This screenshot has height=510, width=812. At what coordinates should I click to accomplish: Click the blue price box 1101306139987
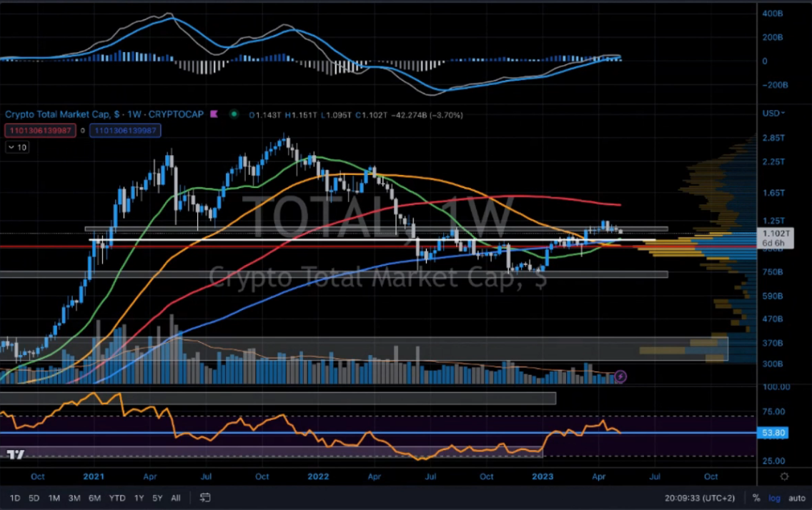(x=125, y=131)
